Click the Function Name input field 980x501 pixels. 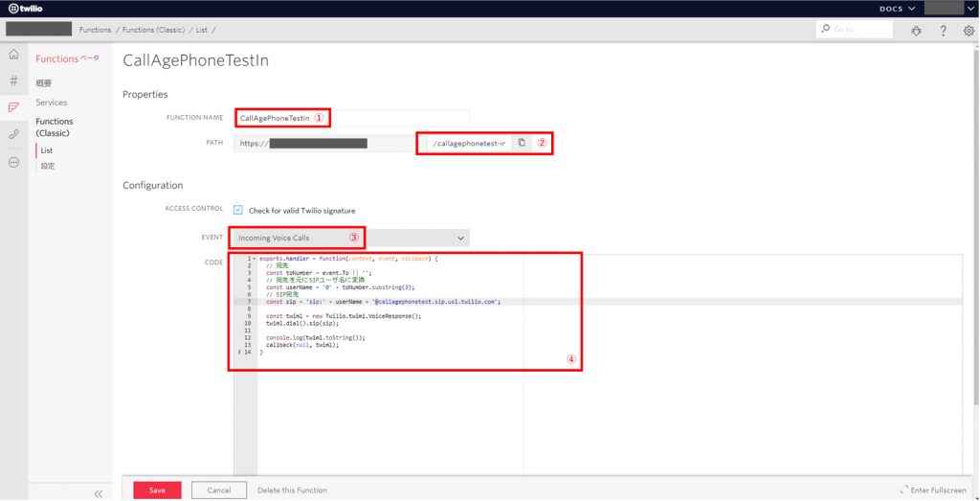click(352, 118)
